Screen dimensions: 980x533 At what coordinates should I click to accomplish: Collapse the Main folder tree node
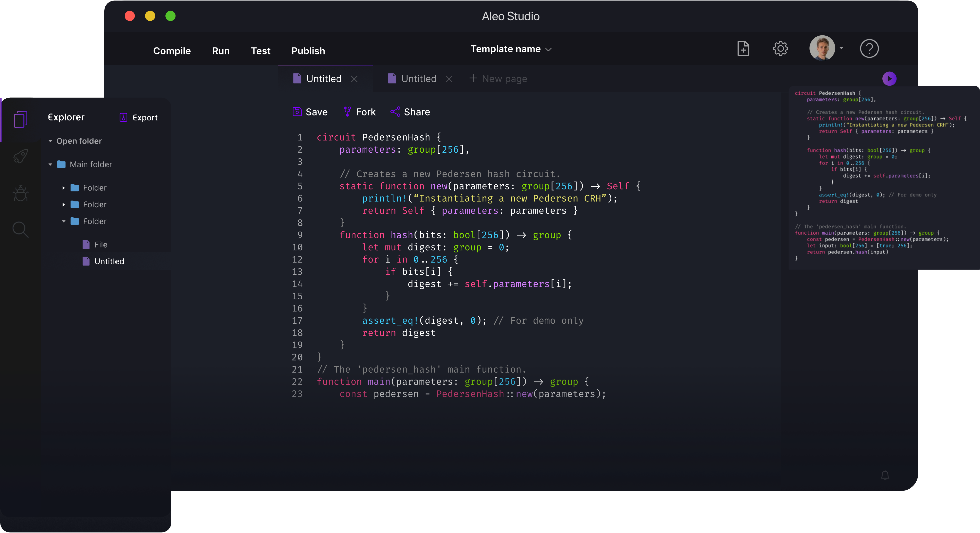coord(50,165)
